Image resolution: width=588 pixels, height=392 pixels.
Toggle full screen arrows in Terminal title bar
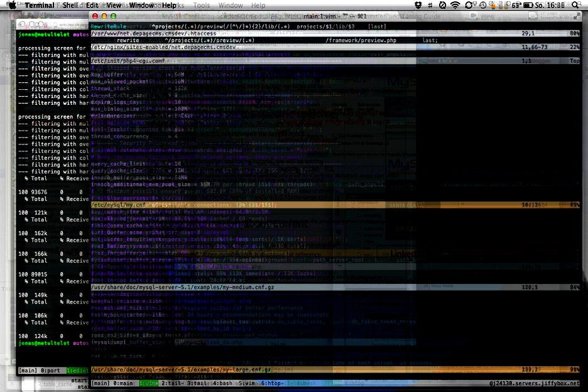pos(576,16)
